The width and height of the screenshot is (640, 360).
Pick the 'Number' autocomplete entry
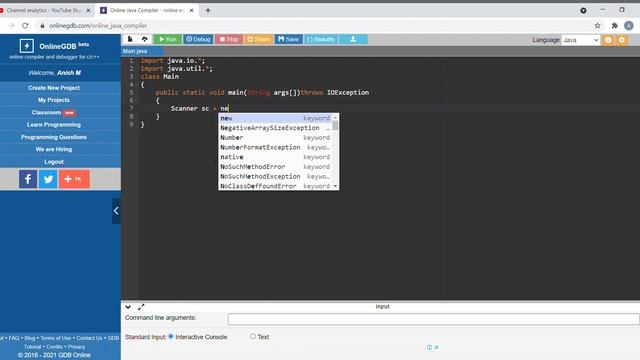pos(275,138)
